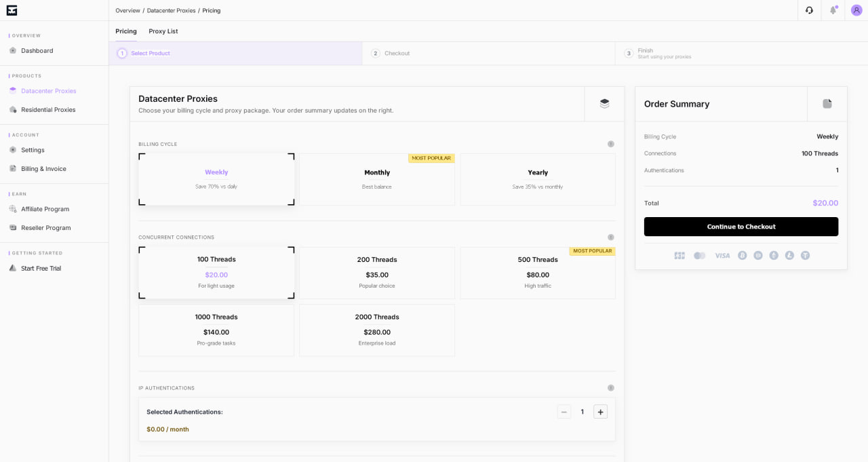Go to Overview breadcrumb link
Viewport: 868px width, 462px height.
click(128, 10)
